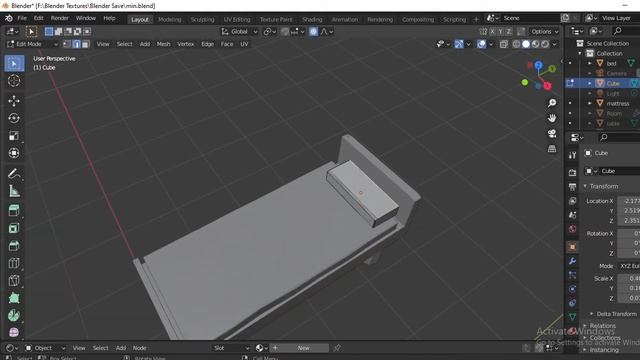Image resolution: width=640 pixels, height=360 pixels.
Task: Click the zoom magnifier viewport icon
Action: (x=552, y=103)
